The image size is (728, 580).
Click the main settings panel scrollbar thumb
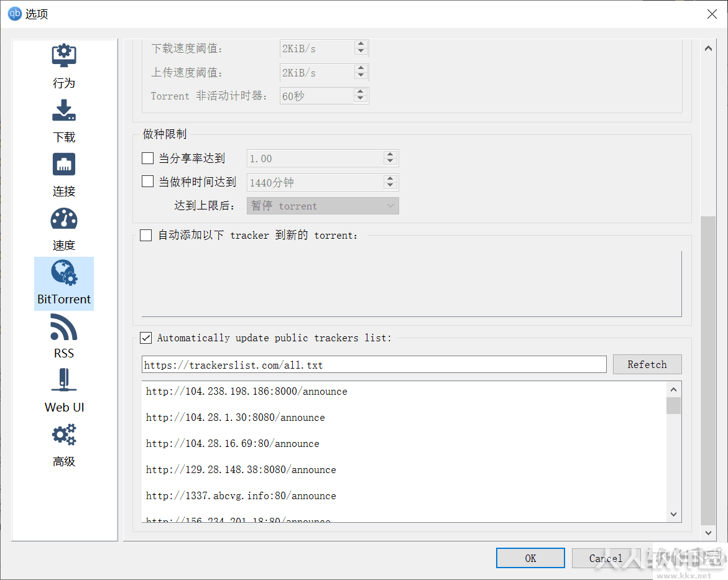pos(708,371)
